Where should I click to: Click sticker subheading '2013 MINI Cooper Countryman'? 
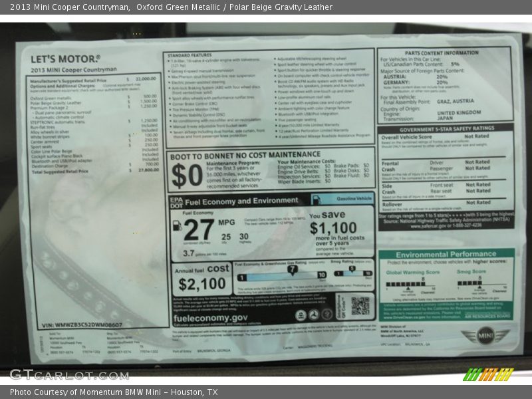(x=74, y=70)
